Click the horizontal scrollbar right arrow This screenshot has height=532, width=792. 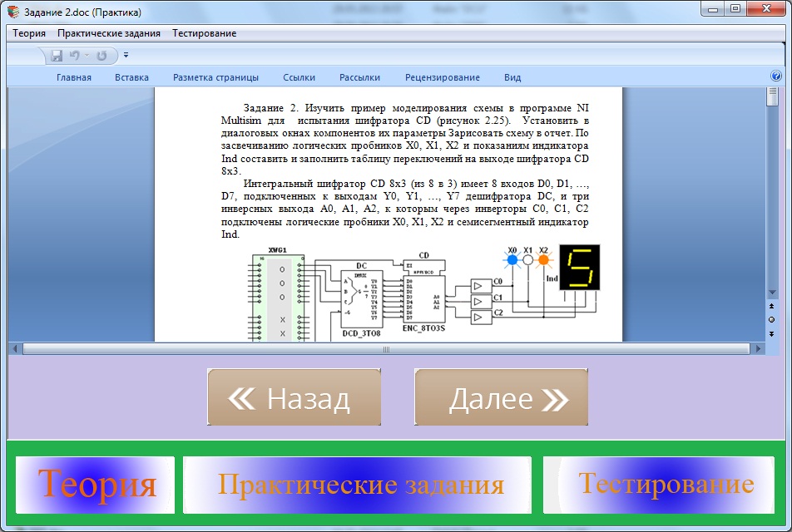click(758, 348)
